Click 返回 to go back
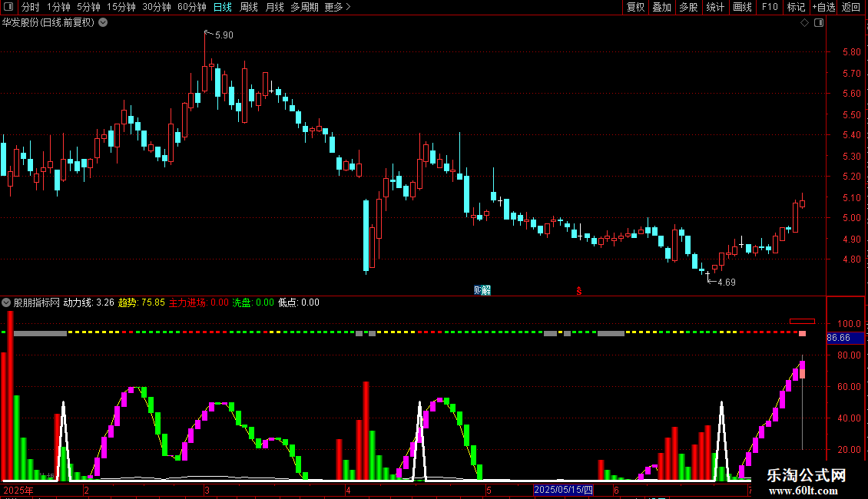The height and width of the screenshot is (499, 868). click(x=851, y=7)
